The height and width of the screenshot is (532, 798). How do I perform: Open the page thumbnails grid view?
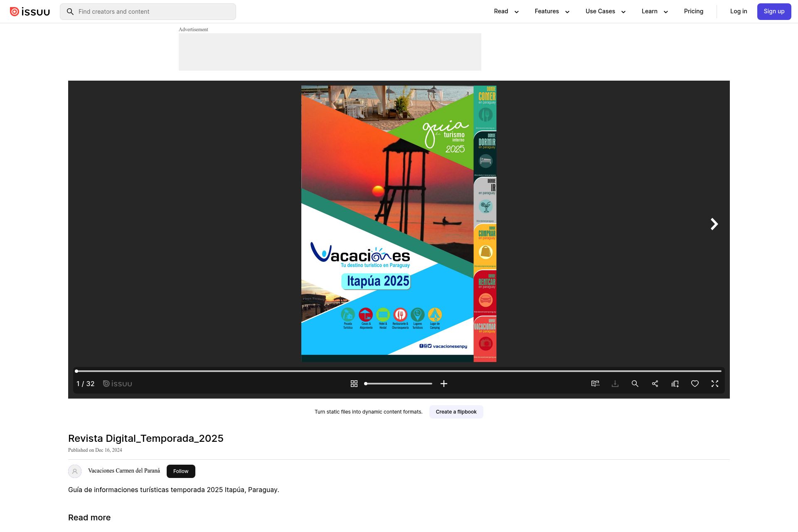354,384
